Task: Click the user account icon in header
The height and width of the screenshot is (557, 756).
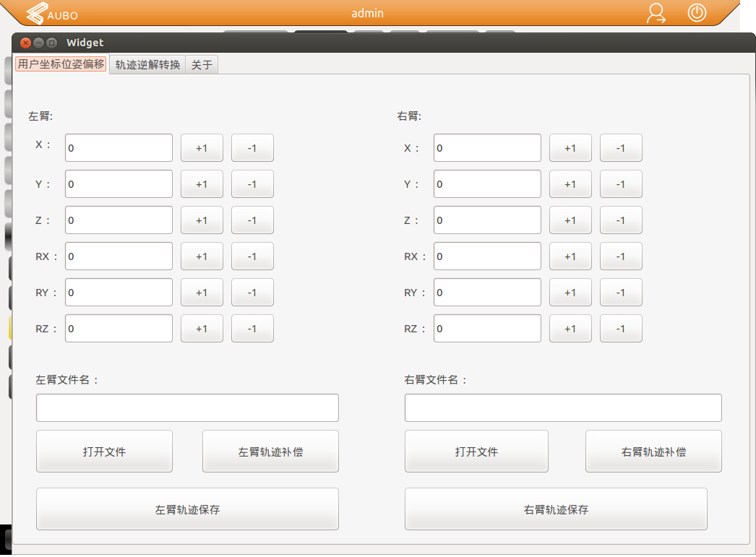Action: point(656,13)
